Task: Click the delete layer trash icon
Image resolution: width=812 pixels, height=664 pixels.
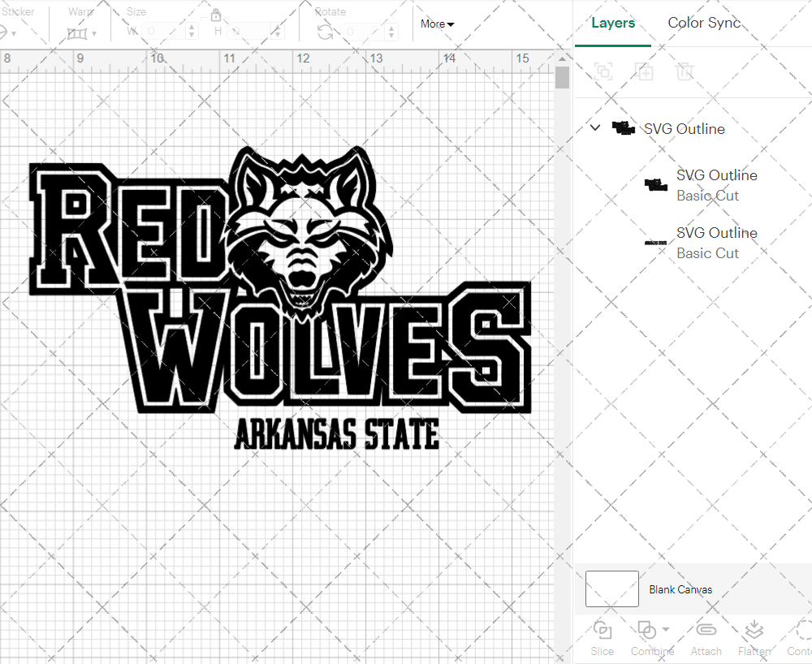Action: click(x=685, y=71)
